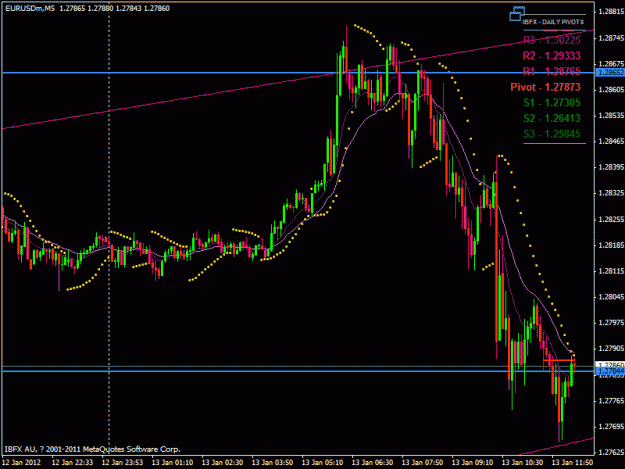Click the 13 Jan 05:10 time label

click(x=322, y=463)
